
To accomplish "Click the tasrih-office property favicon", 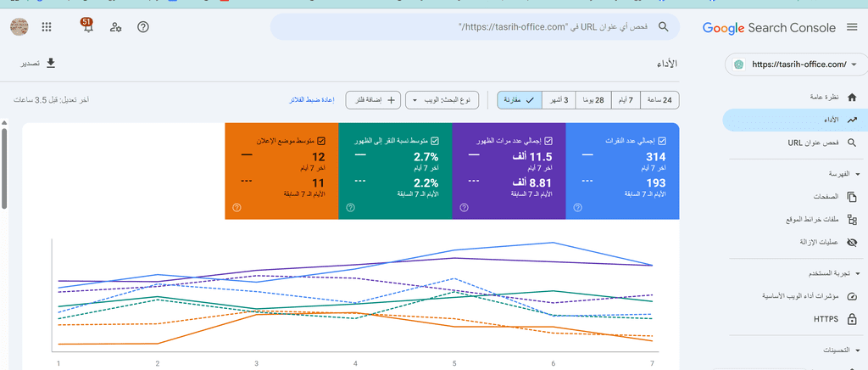I will point(738,64).
